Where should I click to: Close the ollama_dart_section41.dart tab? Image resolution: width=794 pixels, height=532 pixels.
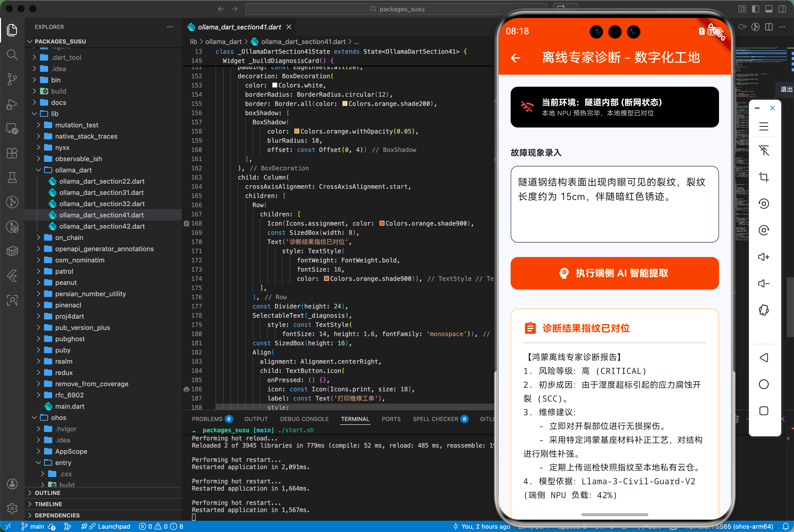click(289, 27)
